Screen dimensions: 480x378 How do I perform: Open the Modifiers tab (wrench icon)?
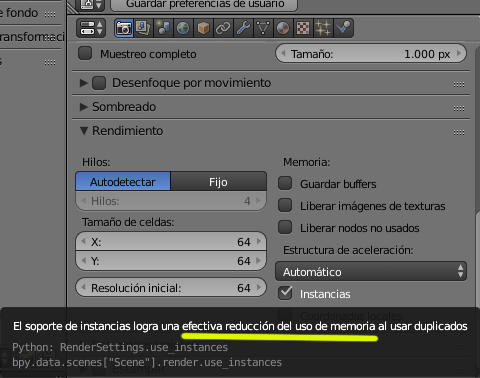[x=243, y=28]
